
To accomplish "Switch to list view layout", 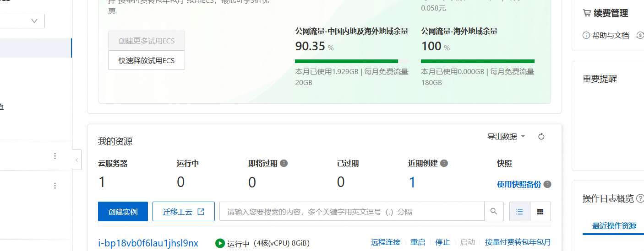I will [519, 212].
